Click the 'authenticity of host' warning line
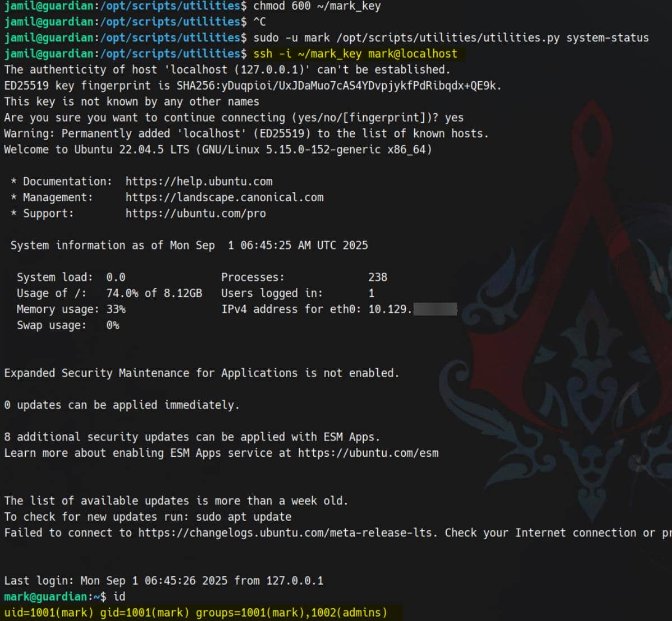672x621 pixels. tap(227, 69)
